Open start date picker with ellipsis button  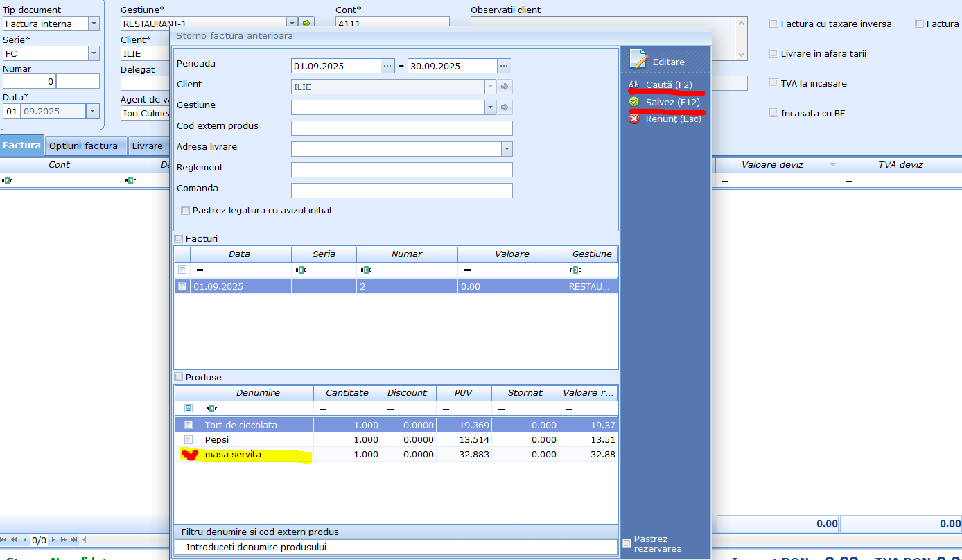[x=387, y=66]
